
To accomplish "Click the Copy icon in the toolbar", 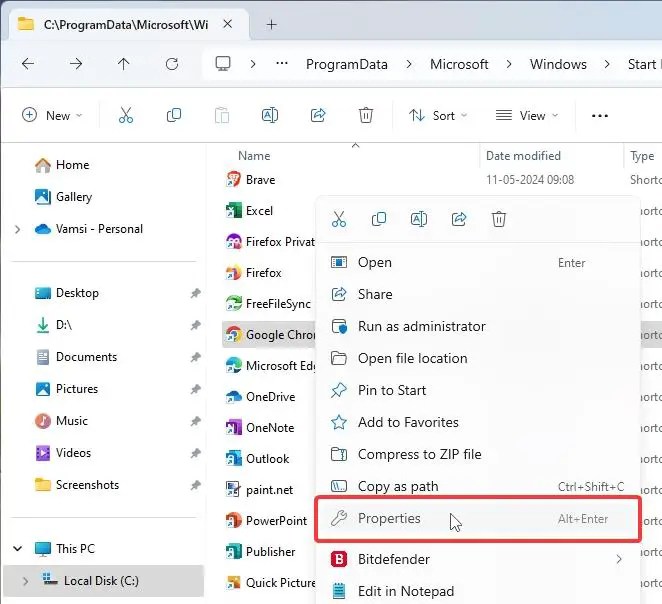I will pos(174,115).
